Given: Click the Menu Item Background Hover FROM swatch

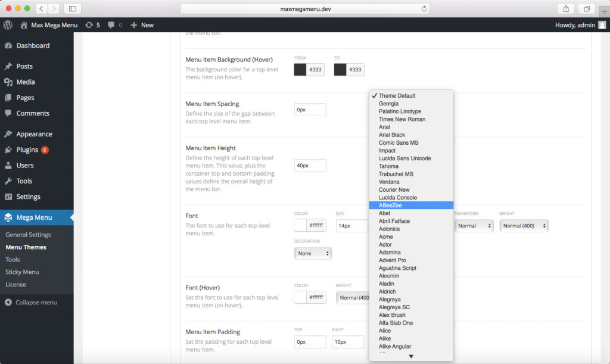Looking at the screenshot, I should click(x=300, y=69).
